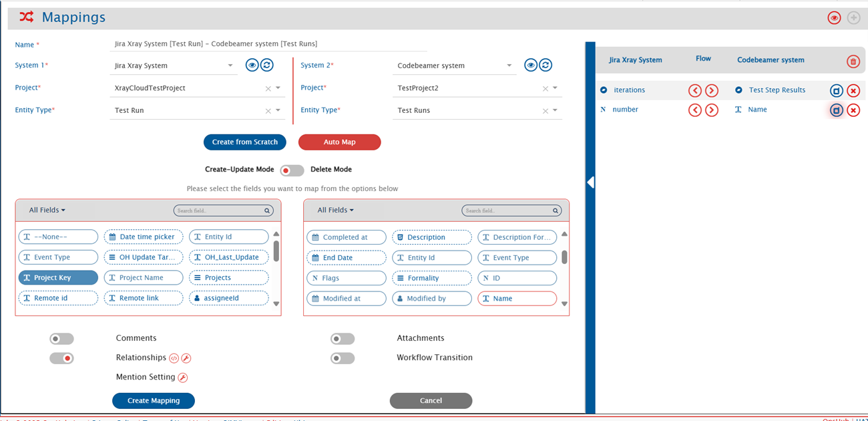Toggle the Attachments switch
Image resolution: width=868 pixels, height=421 pixels.
(x=343, y=339)
